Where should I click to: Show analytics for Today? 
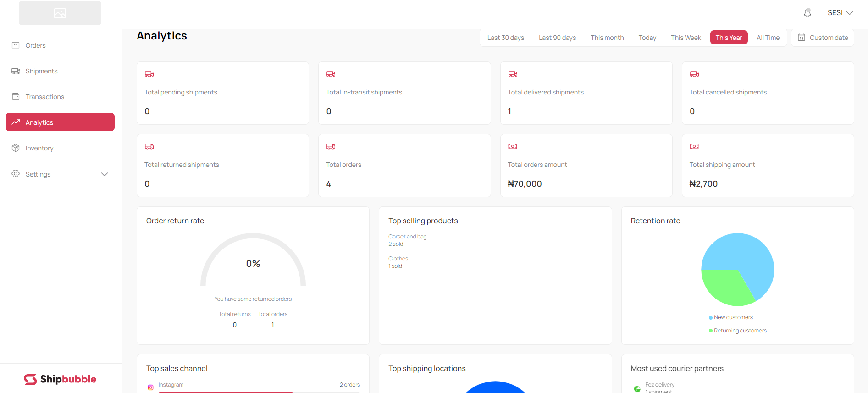pyautogui.click(x=647, y=38)
